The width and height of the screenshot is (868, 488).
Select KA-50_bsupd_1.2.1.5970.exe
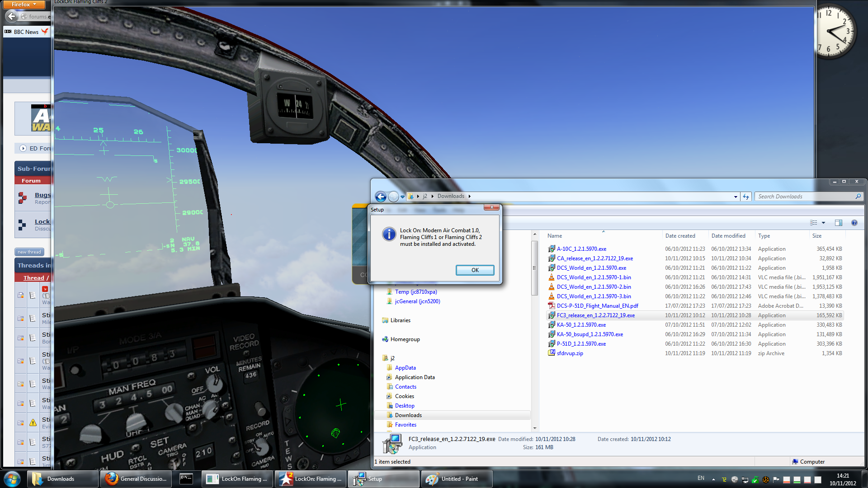click(590, 334)
